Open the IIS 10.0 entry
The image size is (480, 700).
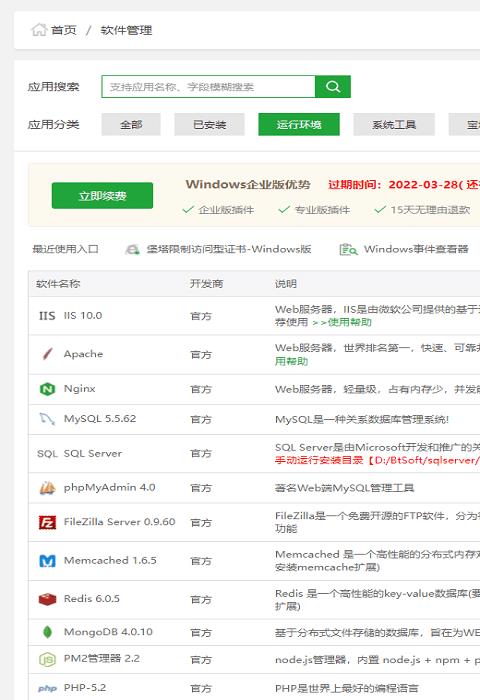coord(83,315)
